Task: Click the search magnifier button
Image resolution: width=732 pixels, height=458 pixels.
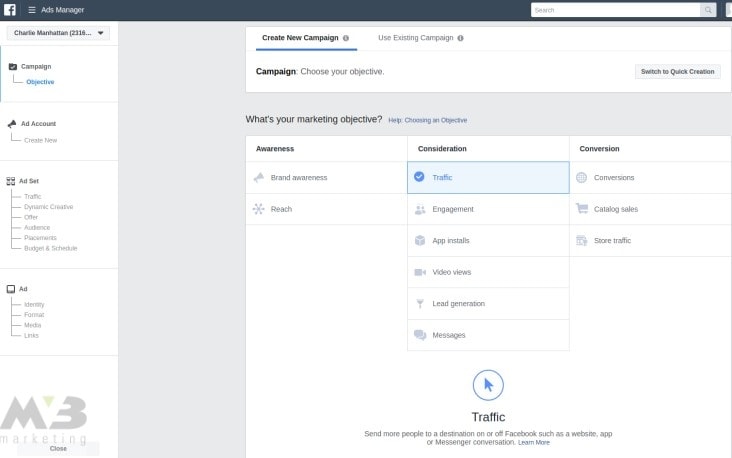Action: (x=708, y=10)
